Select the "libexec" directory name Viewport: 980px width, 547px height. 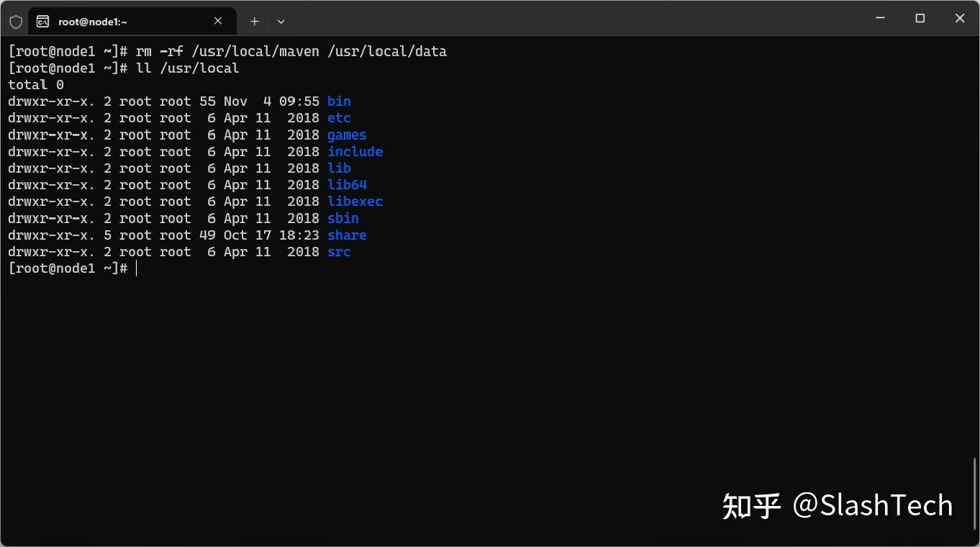(x=355, y=201)
